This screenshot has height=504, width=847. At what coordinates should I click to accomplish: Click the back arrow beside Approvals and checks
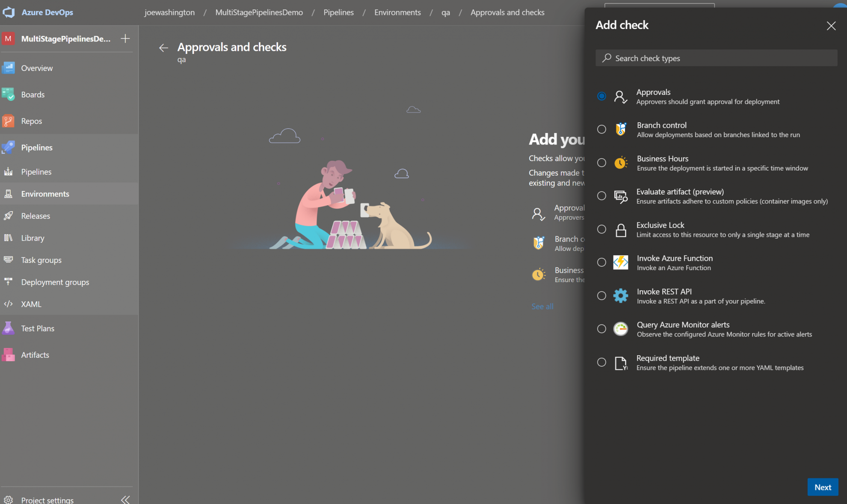[x=163, y=48]
